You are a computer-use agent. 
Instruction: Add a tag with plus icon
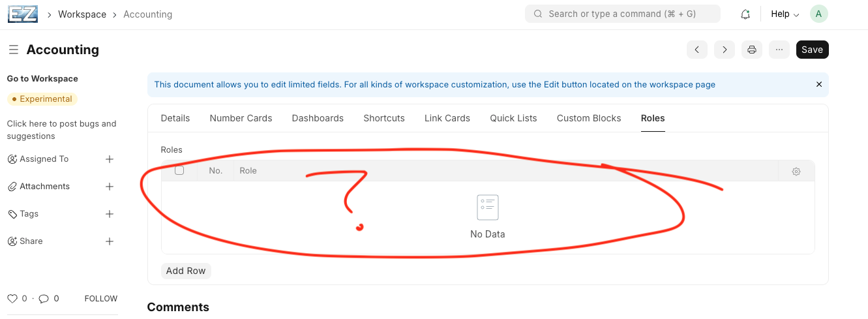pos(110,214)
